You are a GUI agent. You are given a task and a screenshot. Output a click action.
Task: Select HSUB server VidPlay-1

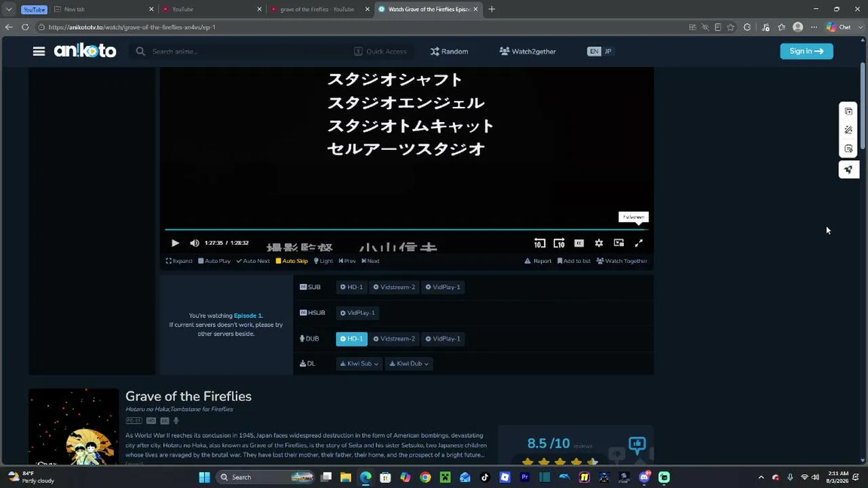tap(357, 313)
